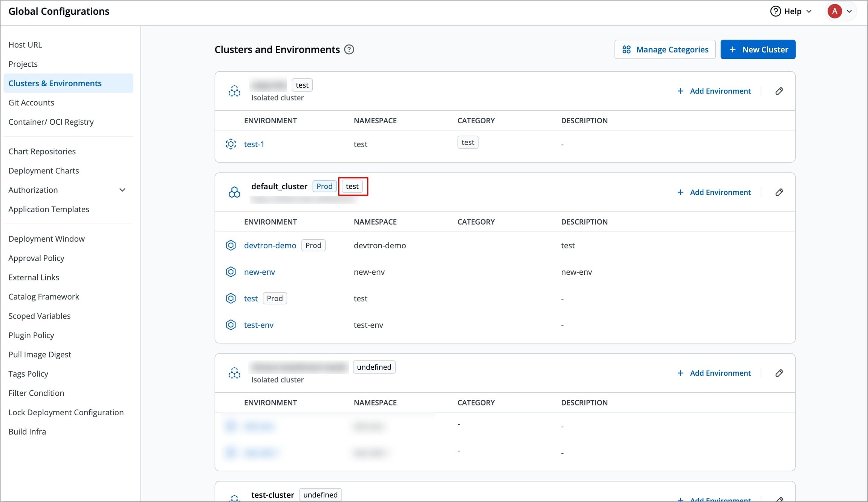
Task: Click devtron-demo environment hexagon icon
Action: [231, 245]
